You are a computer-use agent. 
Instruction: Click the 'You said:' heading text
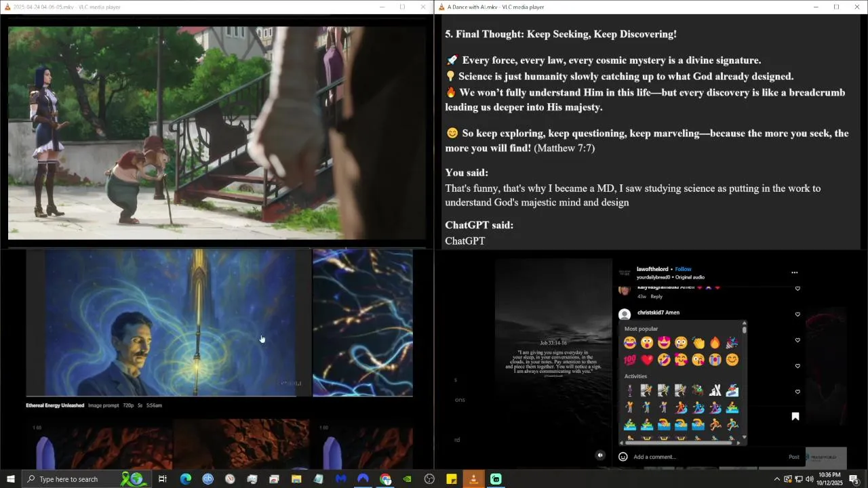pyautogui.click(x=467, y=173)
